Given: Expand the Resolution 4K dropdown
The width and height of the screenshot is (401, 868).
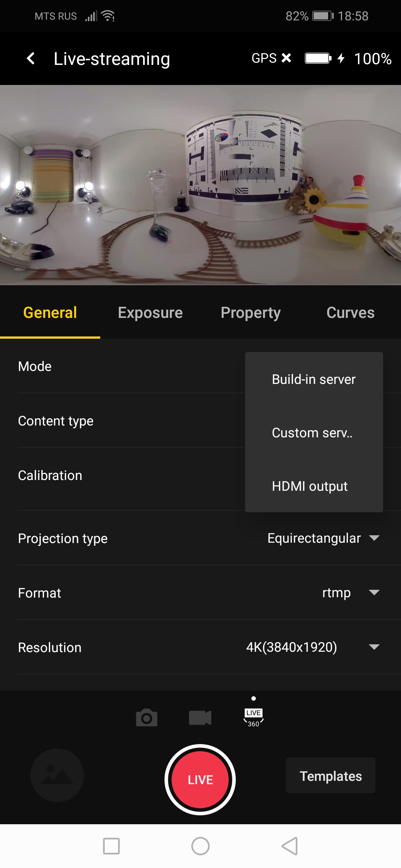Looking at the screenshot, I should [x=313, y=647].
